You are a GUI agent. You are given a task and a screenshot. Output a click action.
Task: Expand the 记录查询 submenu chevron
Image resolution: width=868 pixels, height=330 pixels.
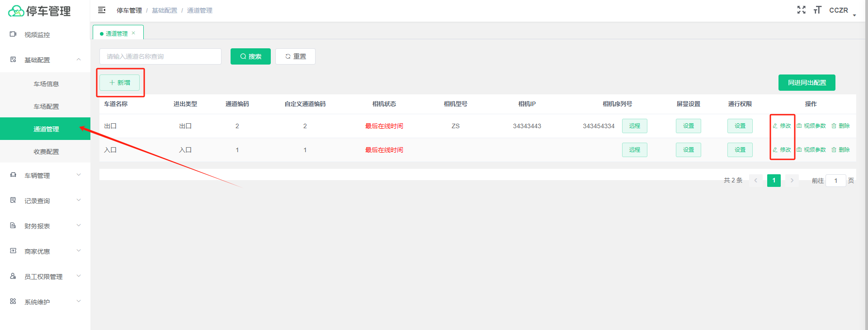pos(79,200)
